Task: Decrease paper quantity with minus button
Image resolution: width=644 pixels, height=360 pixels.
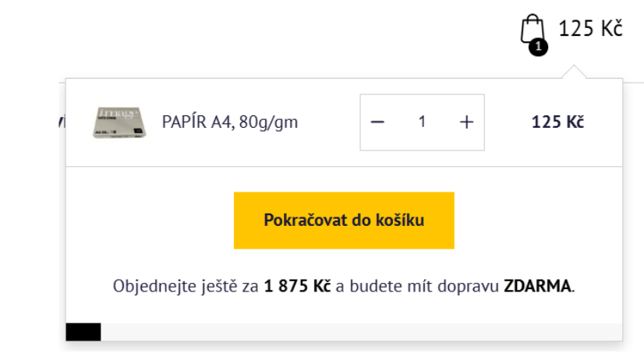Action: (x=377, y=122)
